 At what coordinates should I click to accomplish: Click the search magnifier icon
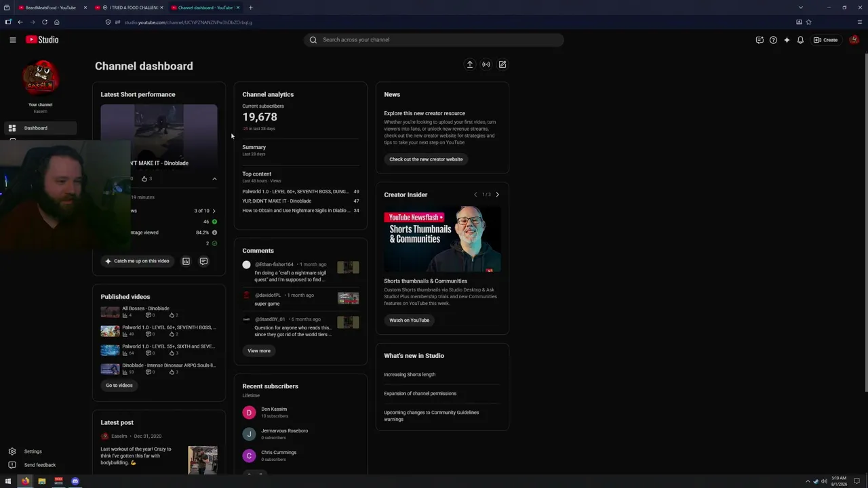313,40
